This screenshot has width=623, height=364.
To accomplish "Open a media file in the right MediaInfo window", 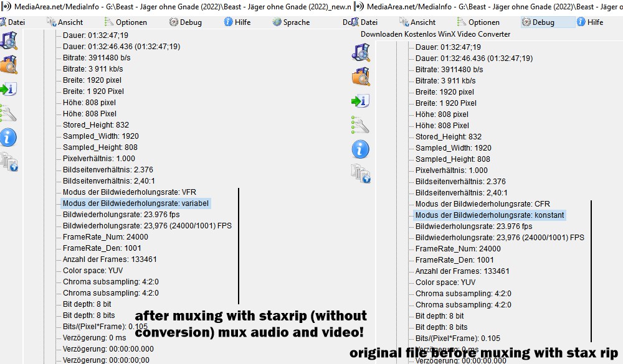I will 361,53.
